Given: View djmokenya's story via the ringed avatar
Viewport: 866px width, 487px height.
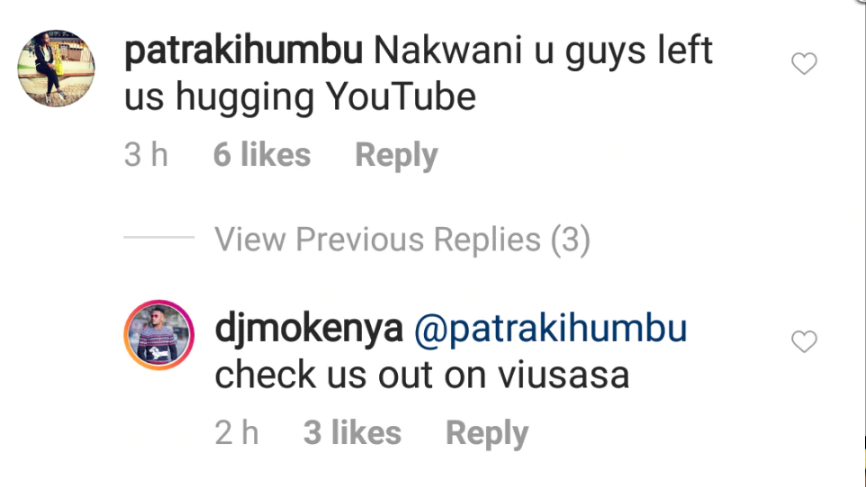Looking at the screenshot, I should pos(159,335).
